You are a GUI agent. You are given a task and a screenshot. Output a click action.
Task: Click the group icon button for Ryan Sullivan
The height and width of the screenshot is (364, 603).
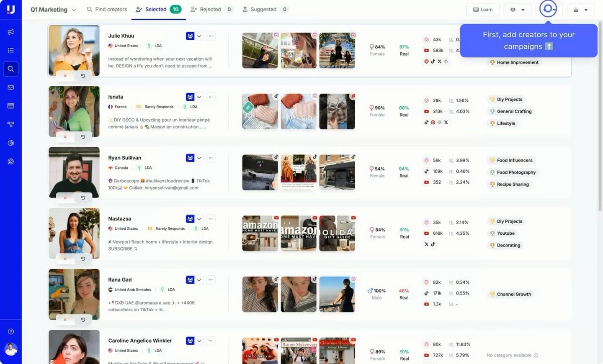click(x=190, y=158)
